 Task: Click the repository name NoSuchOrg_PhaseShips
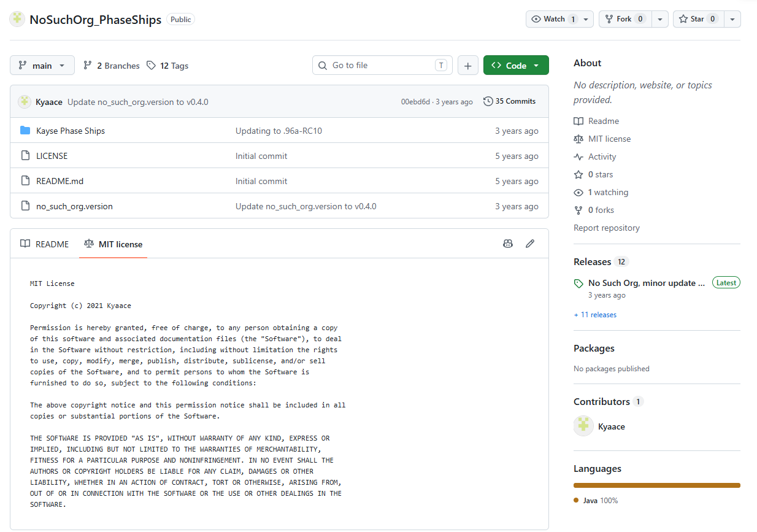point(96,20)
